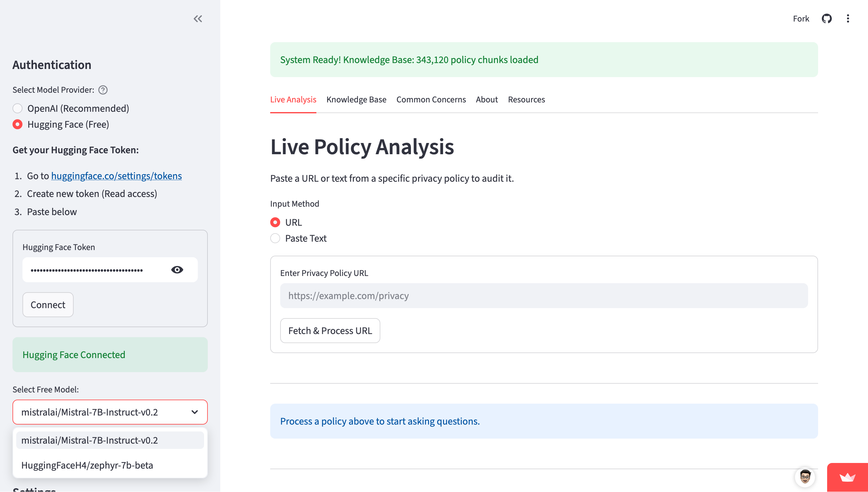The width and height of the screenshot is (868, 492).
Task: Pick HuggingFaceH4/zephyr-7b-beta from list
Action: 110,465
